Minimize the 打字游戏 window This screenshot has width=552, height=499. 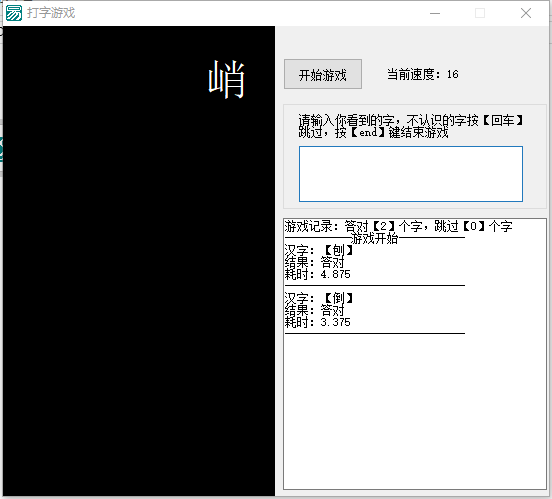[435, 13]
